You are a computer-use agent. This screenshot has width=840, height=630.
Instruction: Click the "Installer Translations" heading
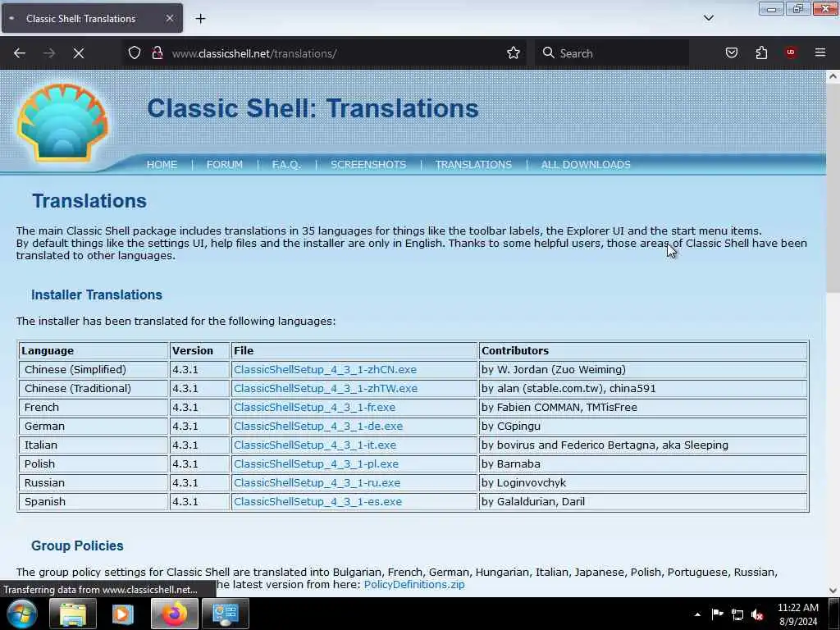coord(97,294)
